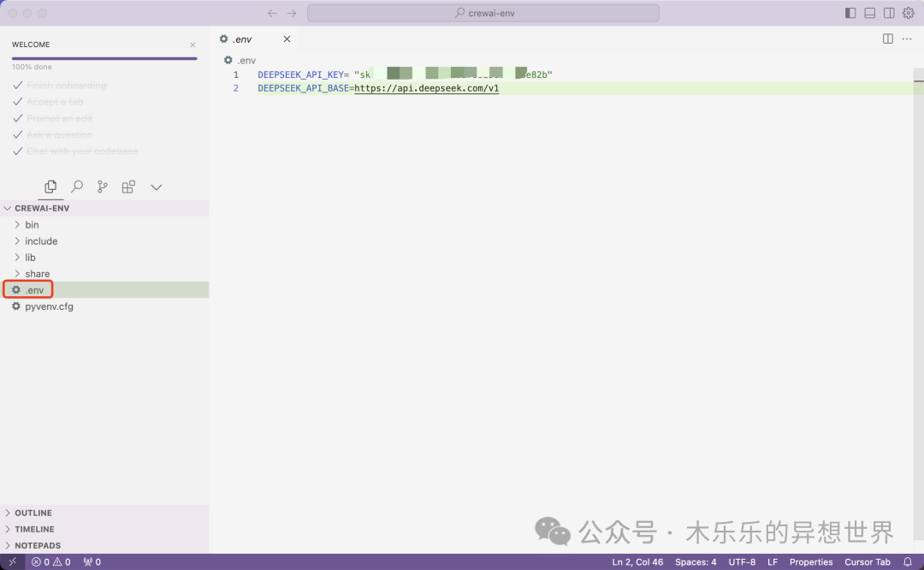Screen dimensions: 924x570
Task: Expand the OUTLINE section
Action: coord(104,513)
